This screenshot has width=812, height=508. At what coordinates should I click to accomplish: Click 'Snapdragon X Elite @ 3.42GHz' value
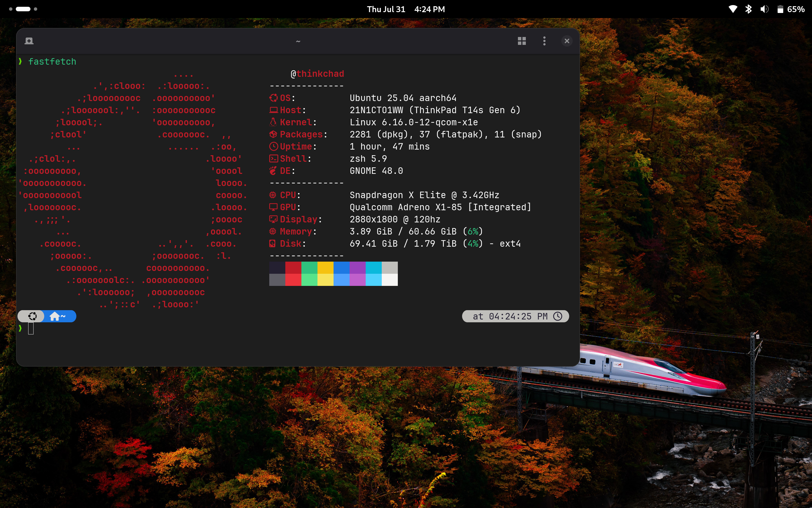424,195
